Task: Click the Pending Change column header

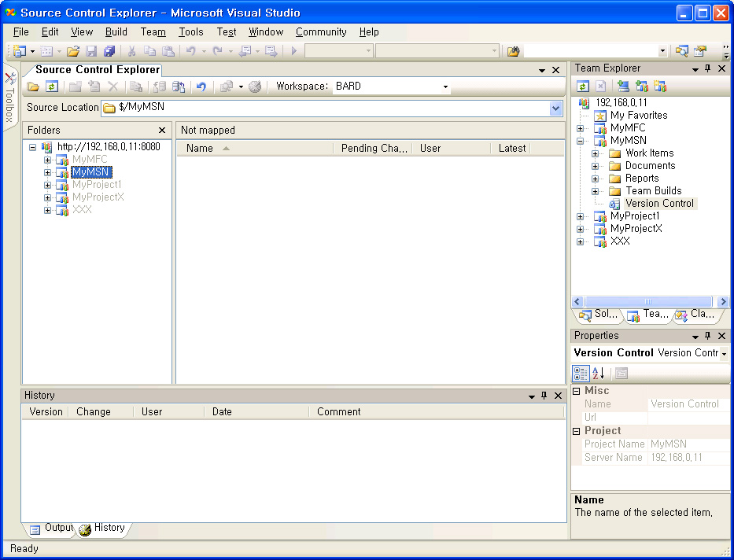Action: tap(373, 149)
